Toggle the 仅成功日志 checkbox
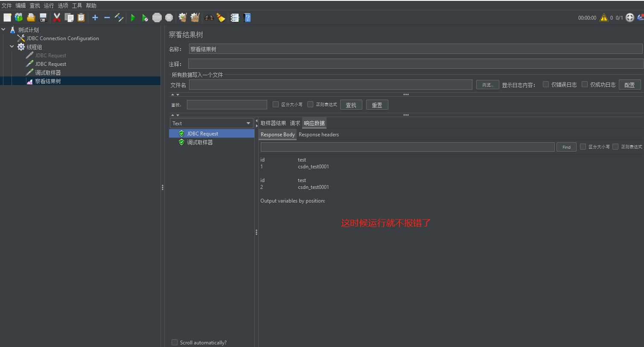The width and height of the screenshot is (644, 347). point(585,84)
